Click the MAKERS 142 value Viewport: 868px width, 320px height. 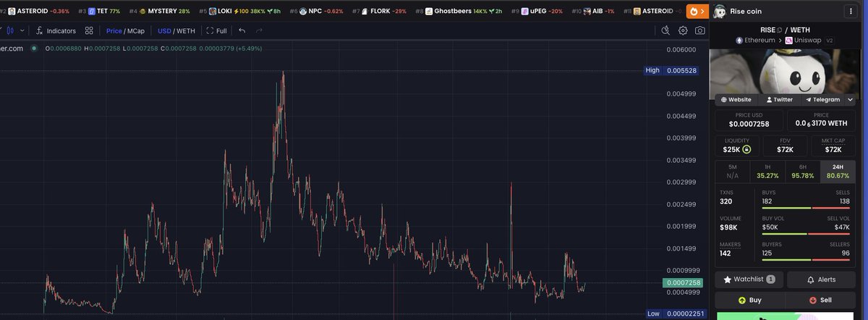pos(726,253)
